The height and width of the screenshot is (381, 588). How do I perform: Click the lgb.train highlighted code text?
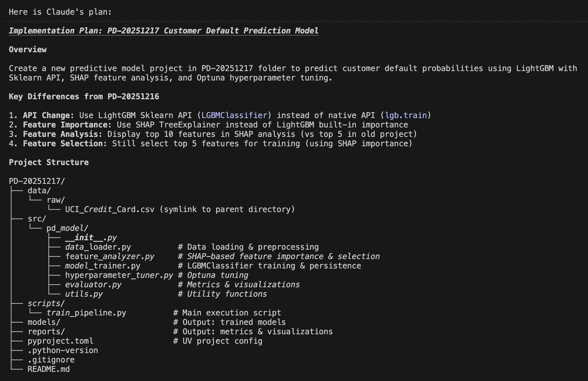click(406, 115)
